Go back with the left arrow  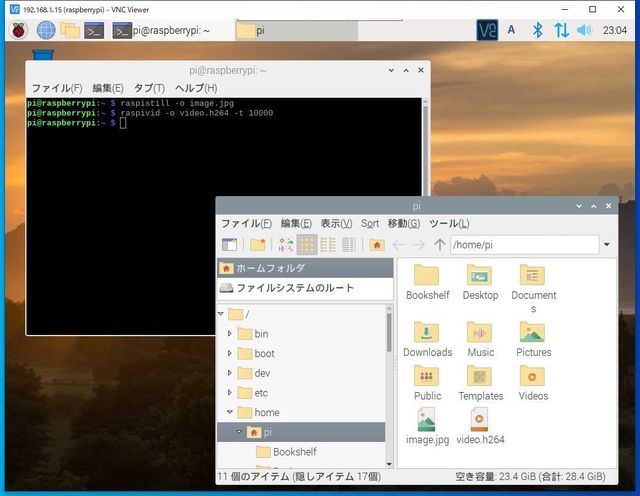pos(398,245)
